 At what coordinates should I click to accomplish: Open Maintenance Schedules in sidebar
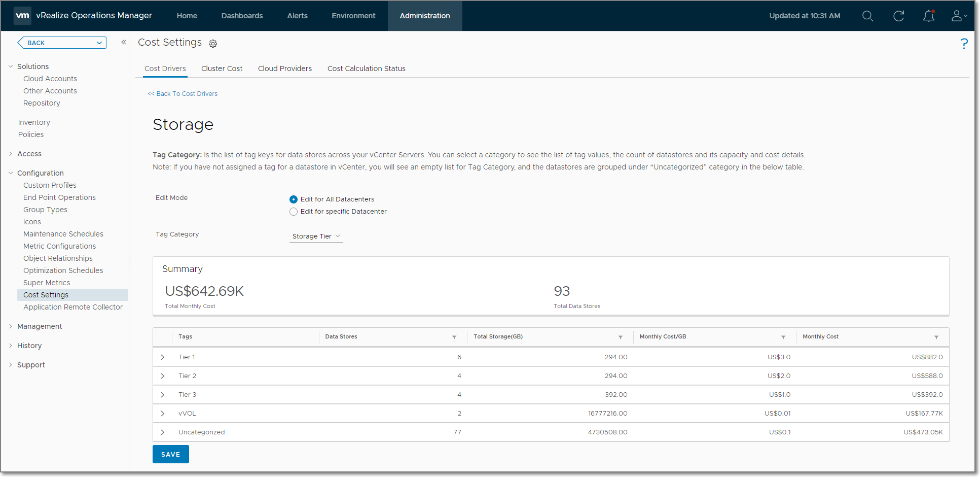point(63,234)
